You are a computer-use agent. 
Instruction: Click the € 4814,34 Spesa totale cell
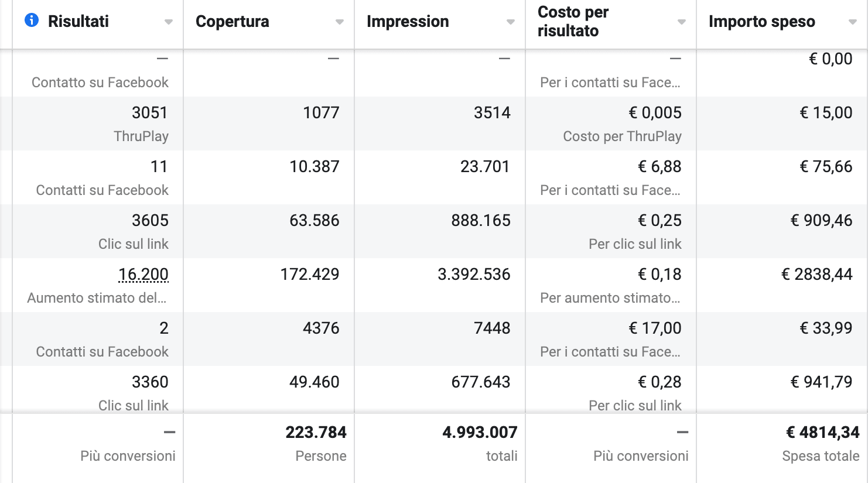[823, 432]
